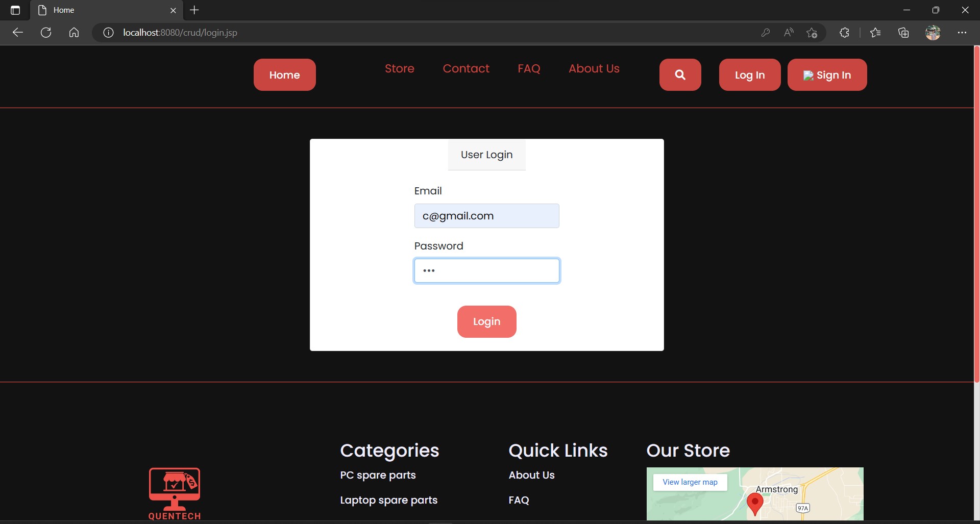Follow the PC spare parts category link
The height and width of the screenshot is (524, 980).
tap(377, 475)
